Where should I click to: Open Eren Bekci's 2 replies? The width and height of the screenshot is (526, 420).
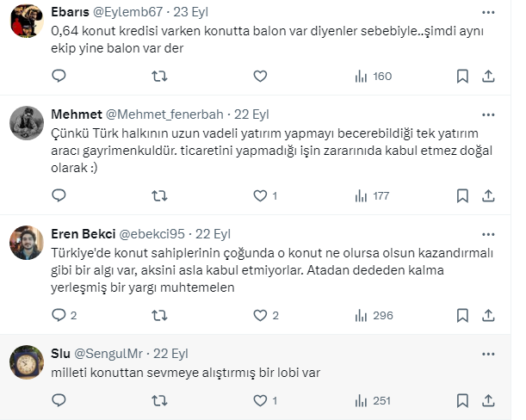(64, 315)
